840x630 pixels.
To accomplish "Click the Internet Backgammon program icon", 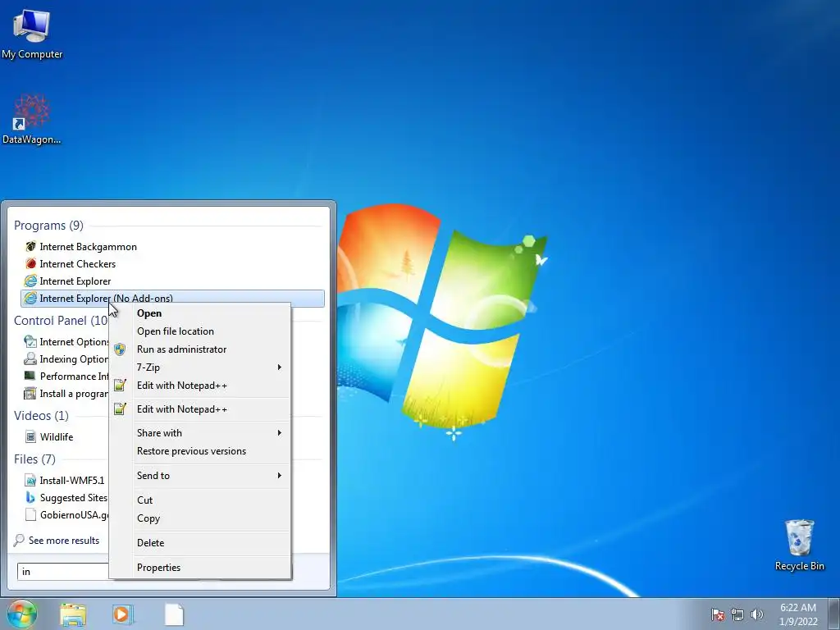I will coord(30,246).
